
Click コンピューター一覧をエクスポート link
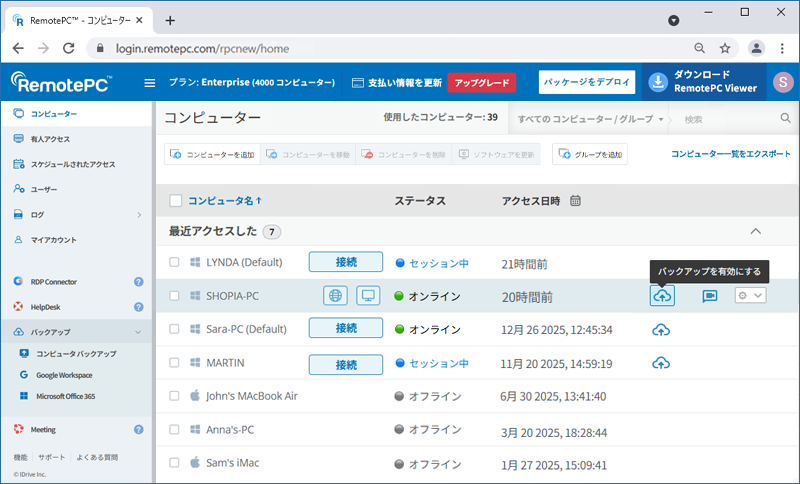pyautogui.click(x=731, y=154)
